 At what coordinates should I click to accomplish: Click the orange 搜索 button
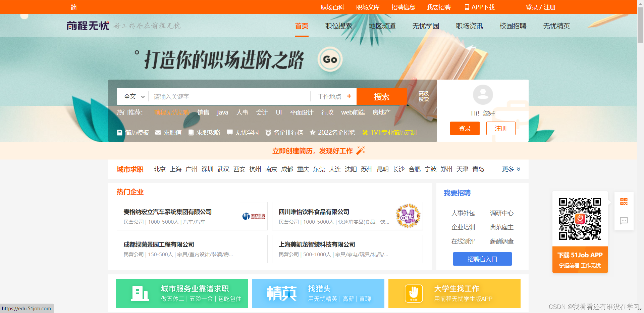(382, 96)
